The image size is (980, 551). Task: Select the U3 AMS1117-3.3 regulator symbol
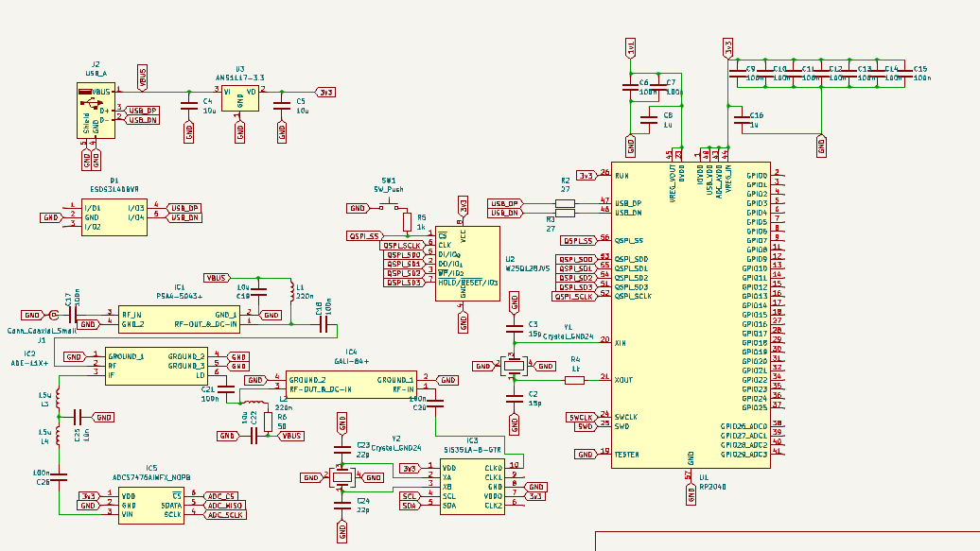click(240, 98)
